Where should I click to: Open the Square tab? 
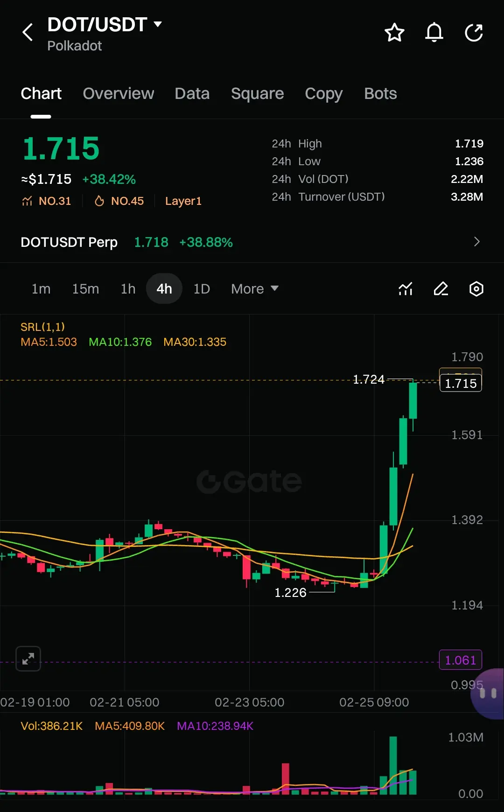click(x=258, y=94)
